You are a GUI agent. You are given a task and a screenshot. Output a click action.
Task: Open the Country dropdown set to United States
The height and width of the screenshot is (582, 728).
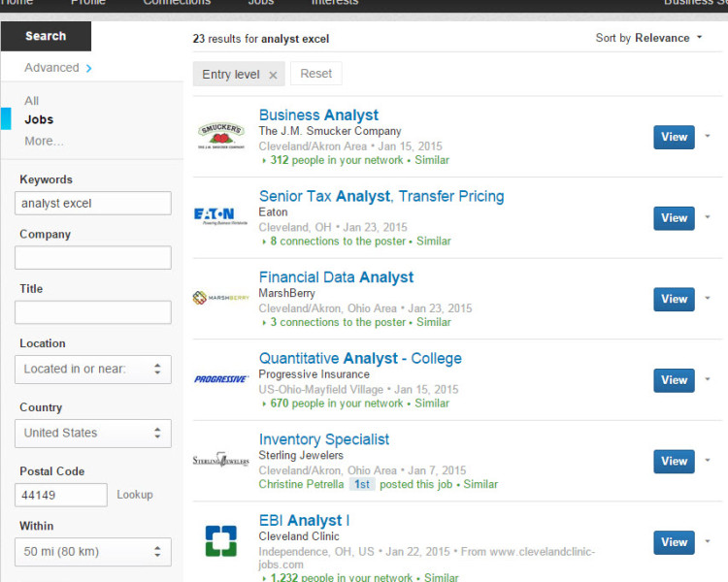click(x=93, y=434)
